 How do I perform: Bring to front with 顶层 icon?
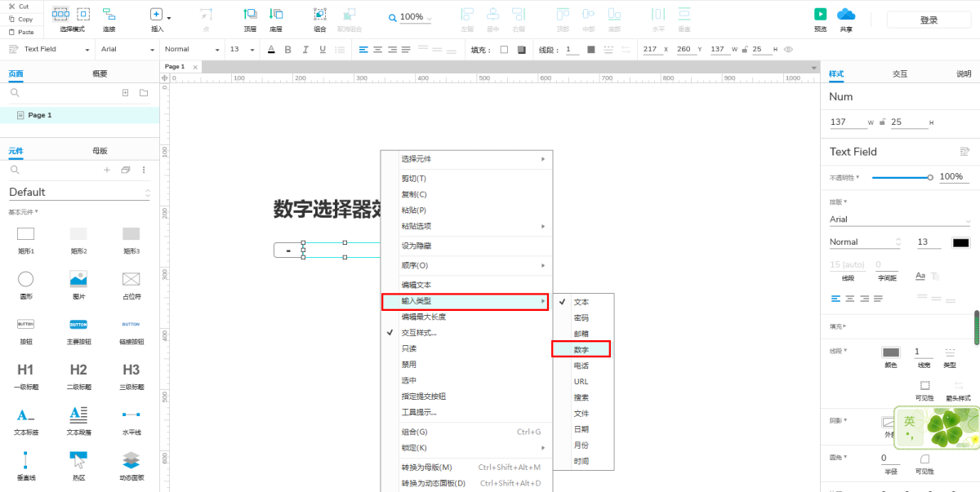click(x=250, y=15)
